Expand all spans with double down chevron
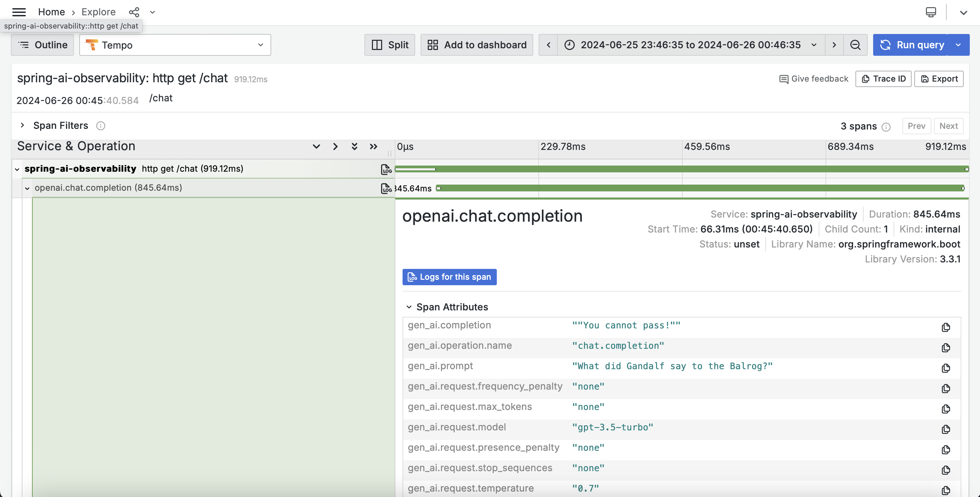The image size is (980, 497). (x=354, y=146)
